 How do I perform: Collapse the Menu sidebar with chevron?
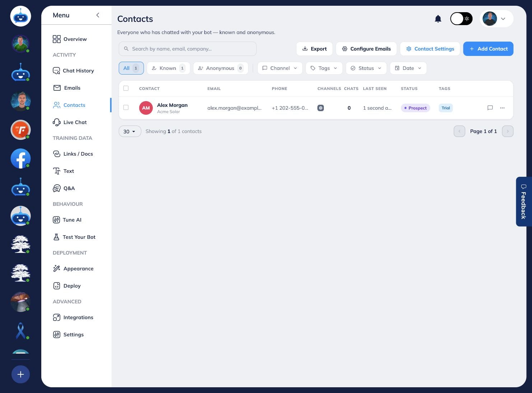tap(98, 15)
